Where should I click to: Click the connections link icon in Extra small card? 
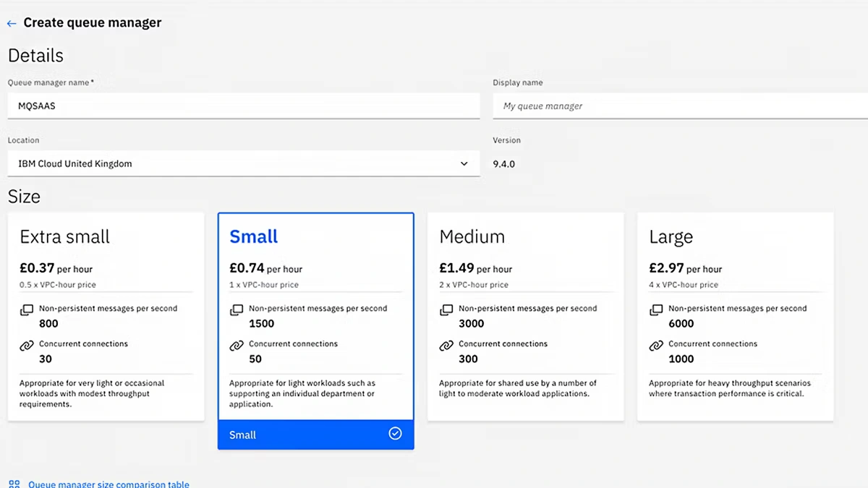[x=27, y=346]
